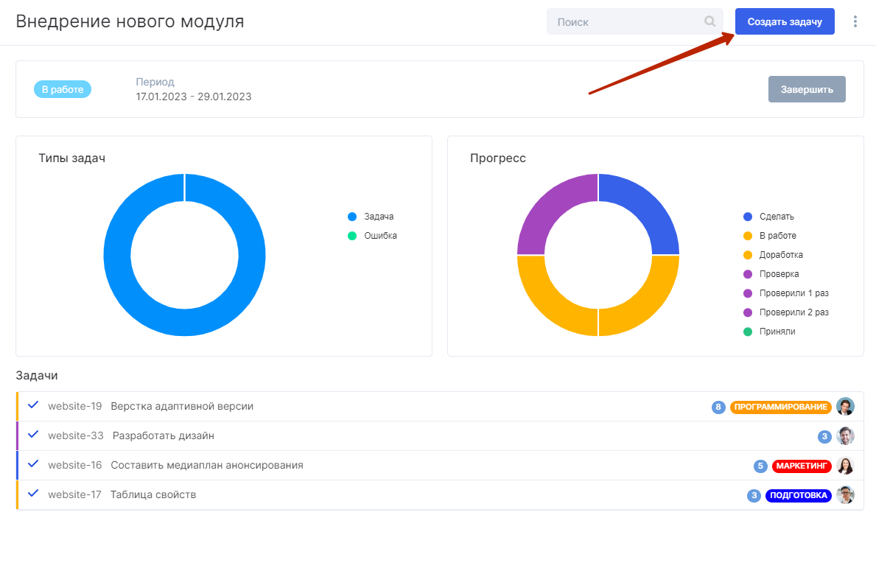
Task: Click the ПОДГОТОВКА tag
Action: point(799,495)
